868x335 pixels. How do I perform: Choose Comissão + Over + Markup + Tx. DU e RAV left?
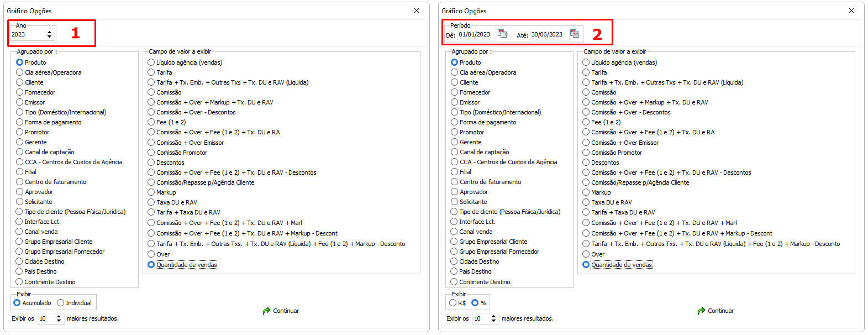click(x=211, y=102)
